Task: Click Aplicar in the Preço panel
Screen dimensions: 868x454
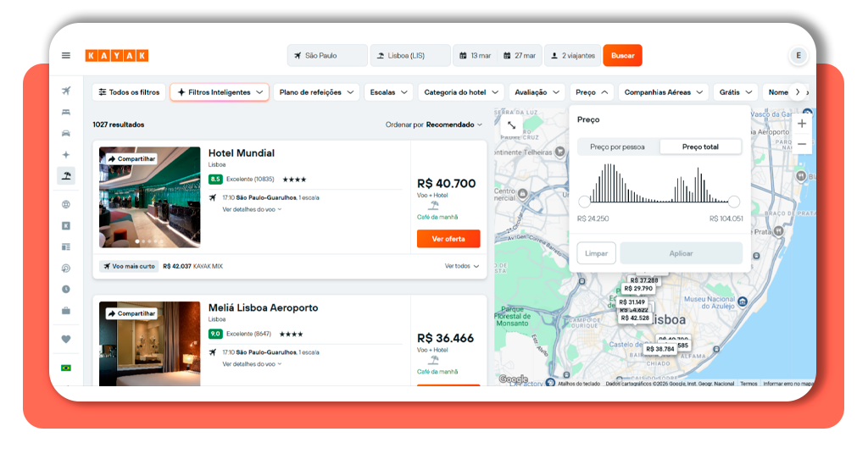Action: point(681,253)
